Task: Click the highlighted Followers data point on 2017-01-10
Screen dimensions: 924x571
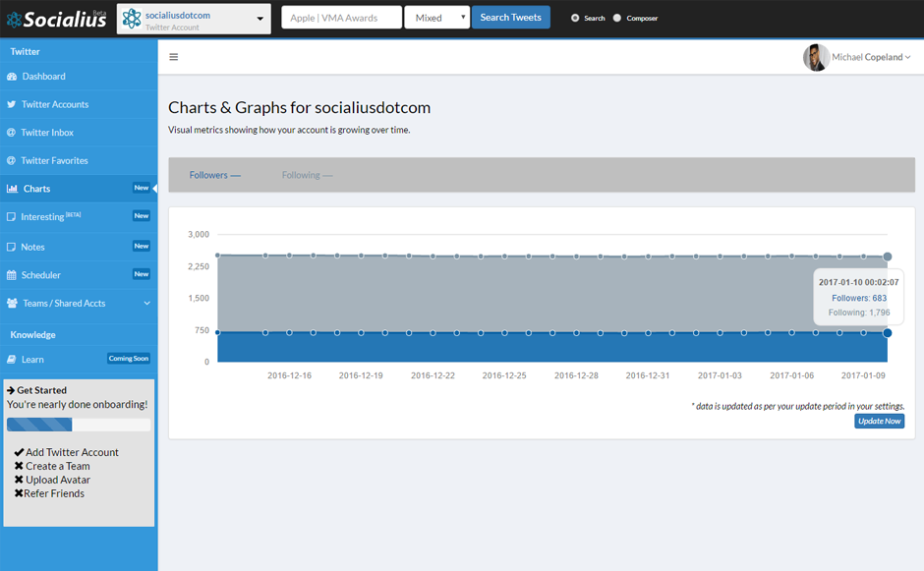Action: click(887, 333)
